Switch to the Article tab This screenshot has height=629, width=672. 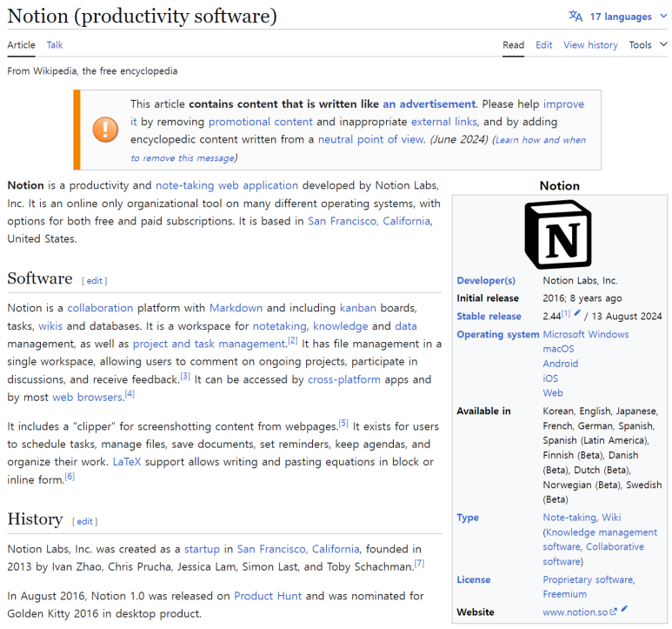pyautogui.click(x=21, y=45)
